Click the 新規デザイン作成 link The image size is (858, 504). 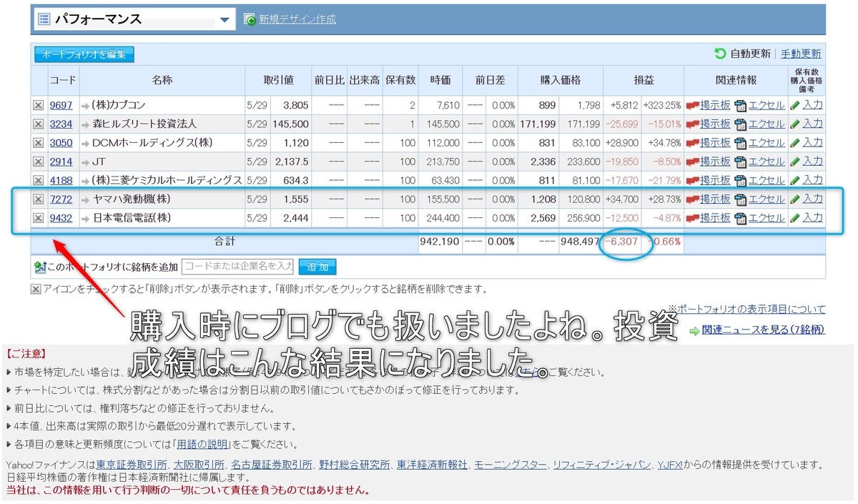click(297, 19)
